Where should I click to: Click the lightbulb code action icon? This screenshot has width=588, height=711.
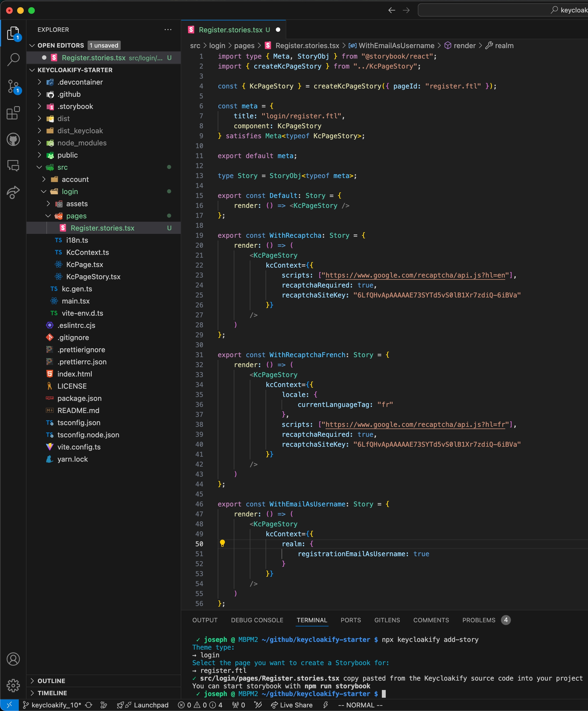pos(222,543)
